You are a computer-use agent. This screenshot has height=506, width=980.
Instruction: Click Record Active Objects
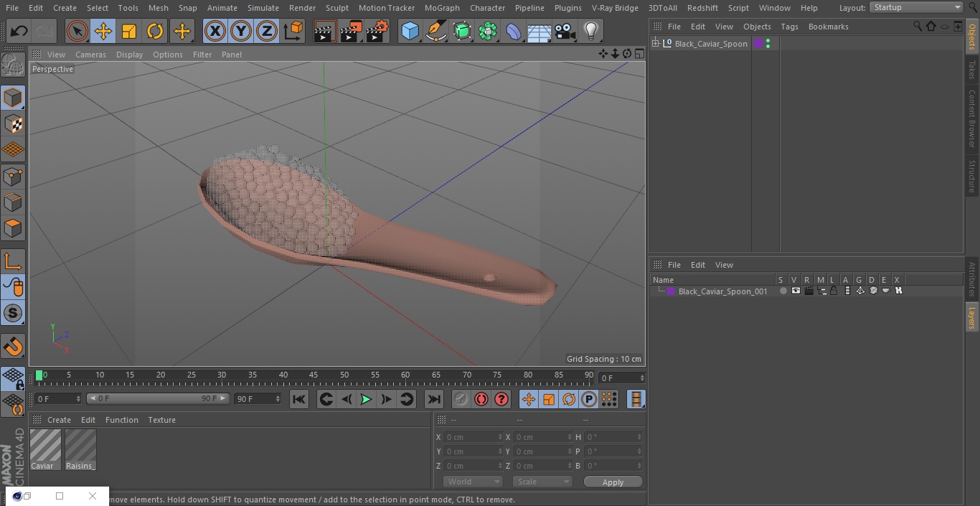(x=461, y=399)
